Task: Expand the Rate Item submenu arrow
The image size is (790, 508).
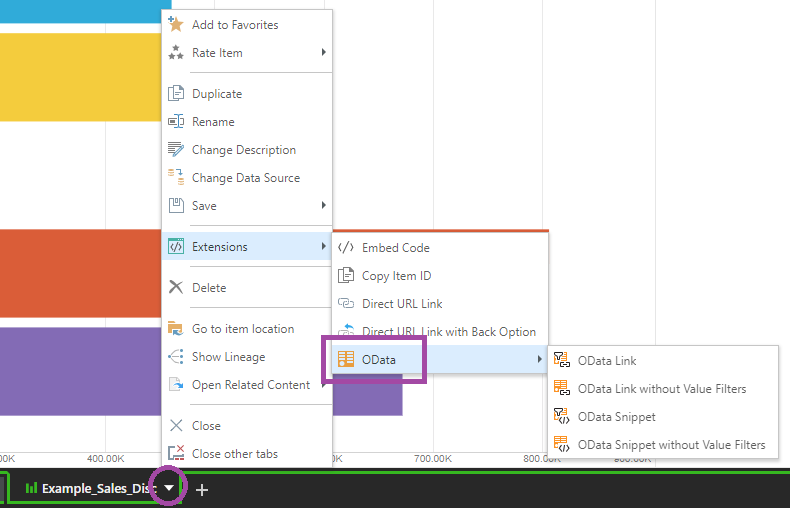Action: coord(323,53)
